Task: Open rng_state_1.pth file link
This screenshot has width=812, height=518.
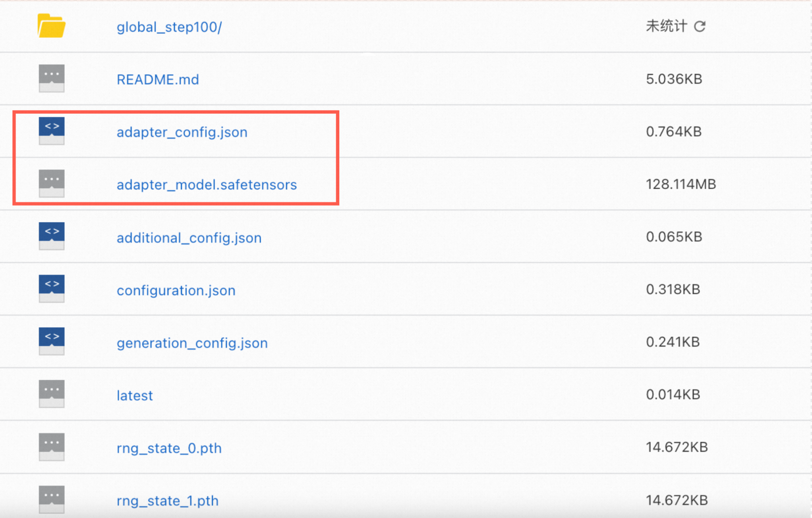Action: click(168, 501)
